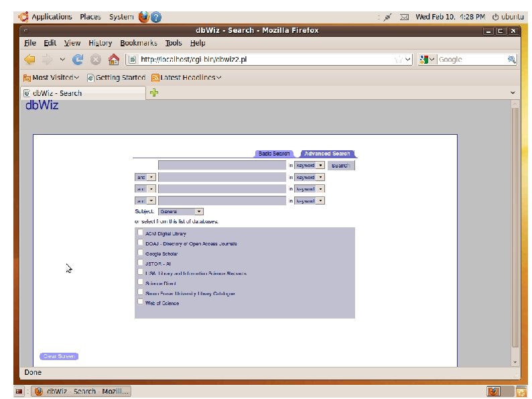Open second row keyword field dropdown
The image size is (532, 399).
pyautogui.click(x=310, y=177)
